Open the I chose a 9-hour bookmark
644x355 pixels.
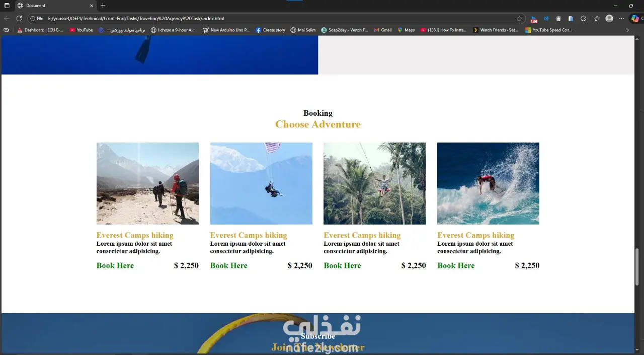(173, 30)
